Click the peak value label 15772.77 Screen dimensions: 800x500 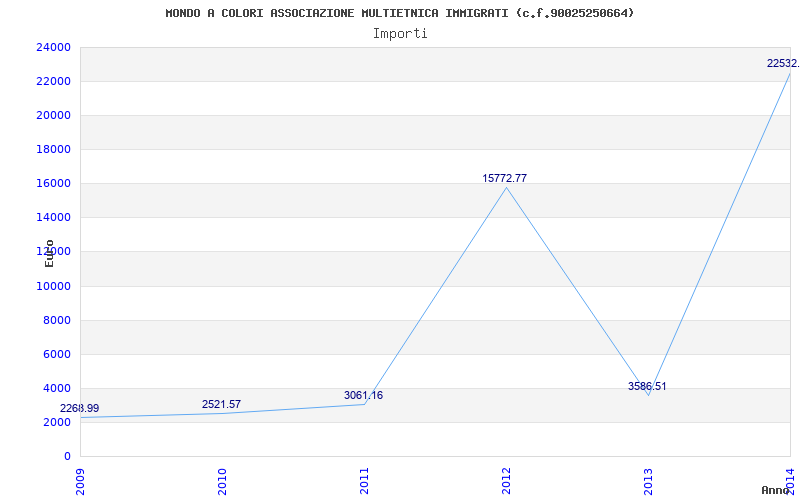pos(505,179)
